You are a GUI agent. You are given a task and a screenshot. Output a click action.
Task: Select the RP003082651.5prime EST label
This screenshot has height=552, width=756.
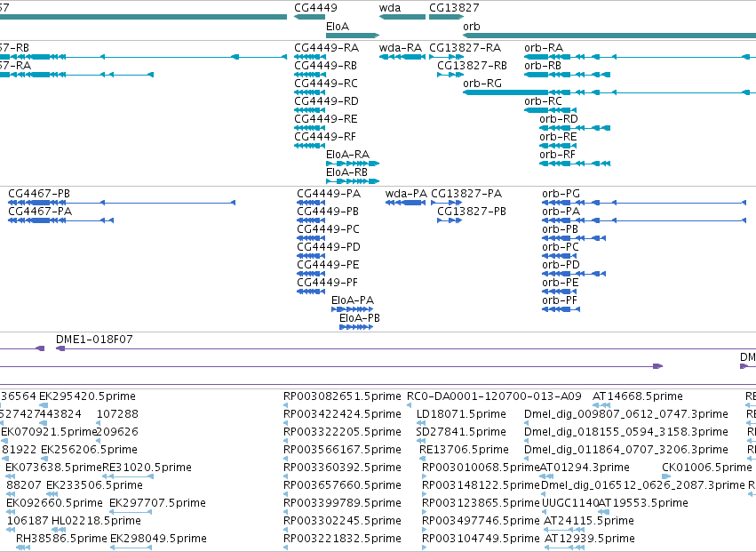tap(342, 396)
